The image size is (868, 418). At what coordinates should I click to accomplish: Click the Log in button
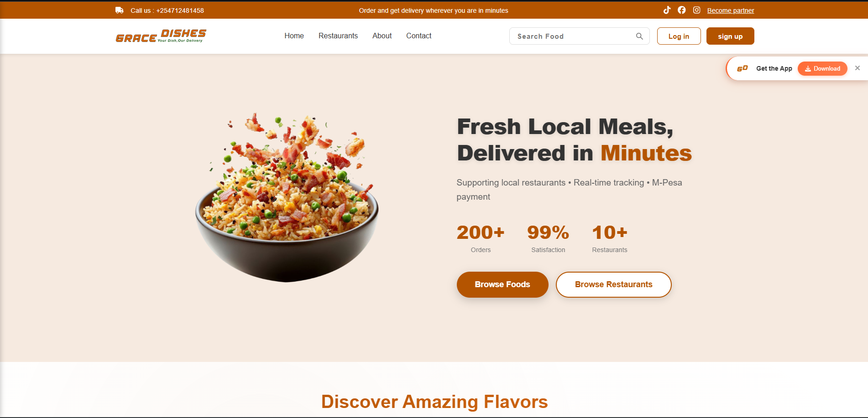(x=679, y=36)
